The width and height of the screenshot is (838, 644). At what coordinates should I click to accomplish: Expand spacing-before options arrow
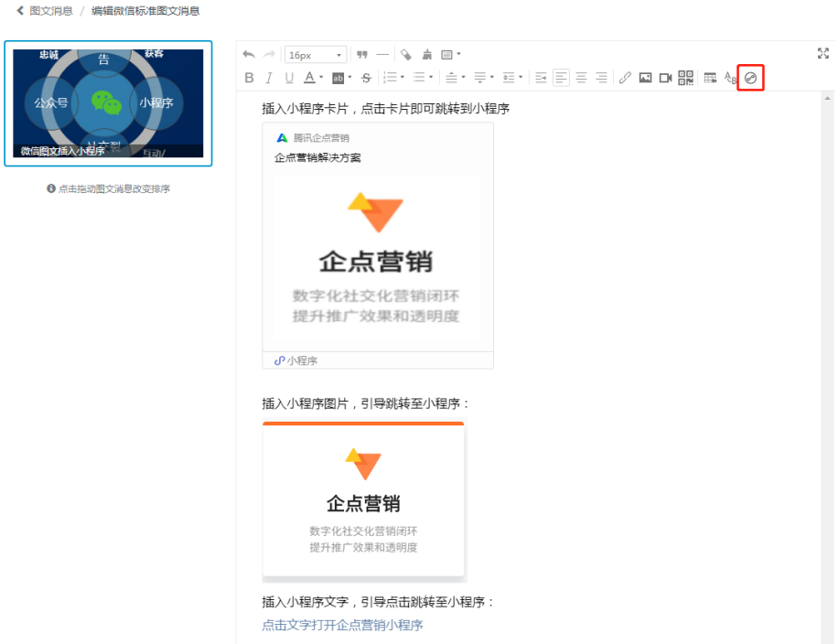pos(463,78)
